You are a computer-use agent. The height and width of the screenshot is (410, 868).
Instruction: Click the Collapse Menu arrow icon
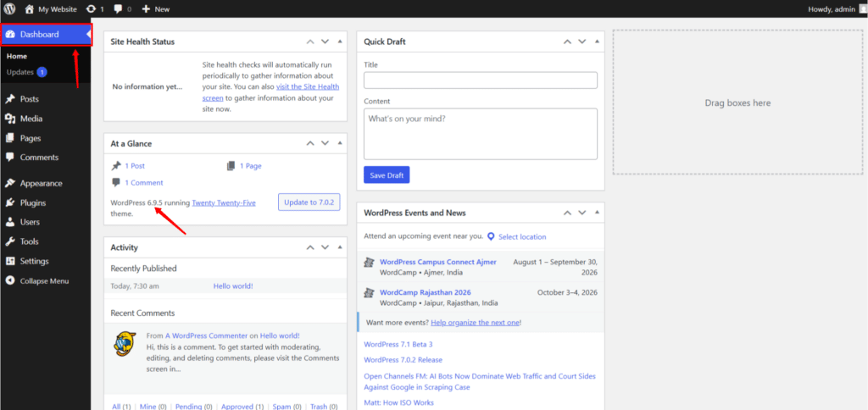(9, 280)
